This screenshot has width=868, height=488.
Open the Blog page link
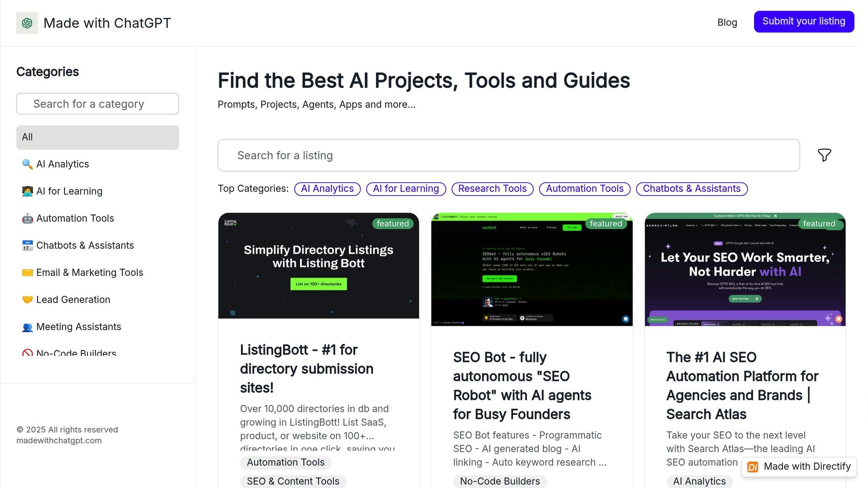point(727,22)
